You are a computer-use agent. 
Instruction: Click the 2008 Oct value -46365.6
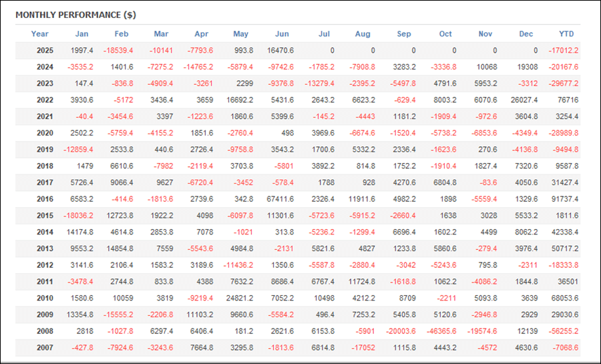coord(441,331)
